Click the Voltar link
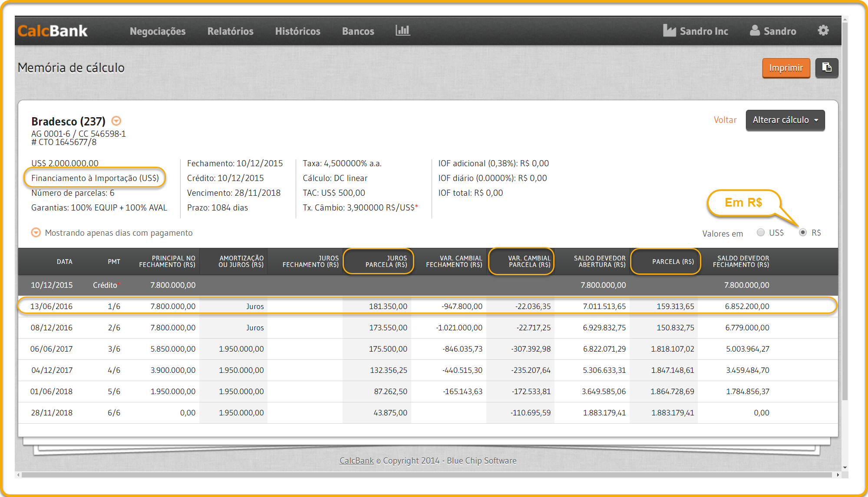The width and height of the screenshot is (868, 497). click(x=725, y=120)
